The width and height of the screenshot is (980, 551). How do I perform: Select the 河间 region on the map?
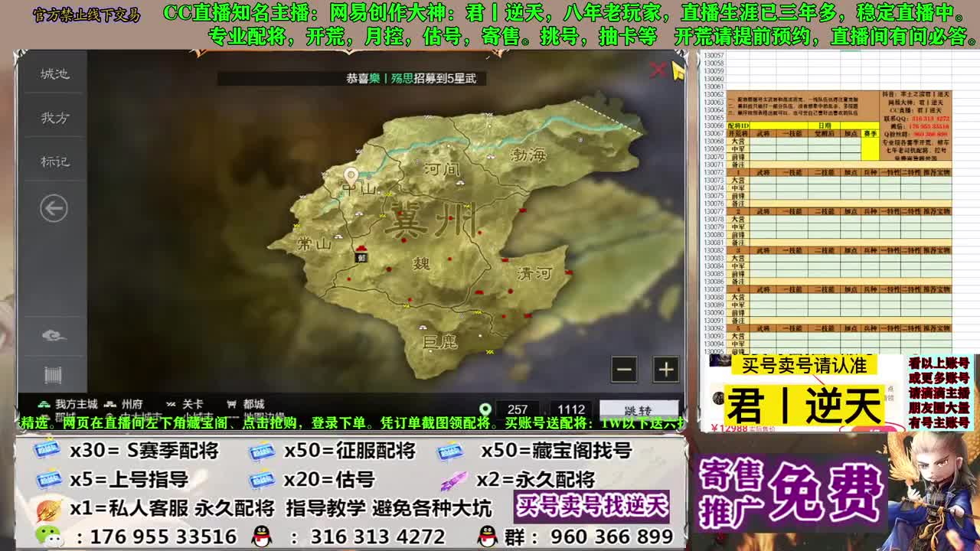(x=441, y=168)
